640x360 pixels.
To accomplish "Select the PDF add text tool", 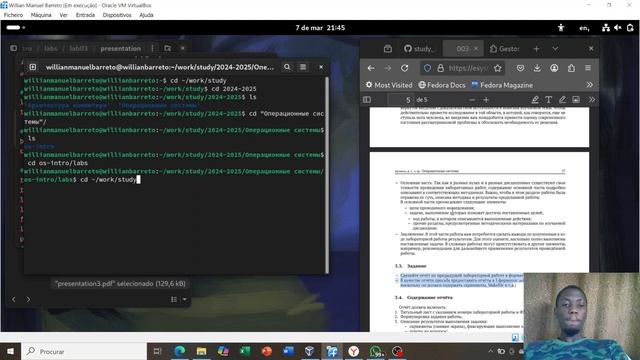I will [x=549, y=100].
